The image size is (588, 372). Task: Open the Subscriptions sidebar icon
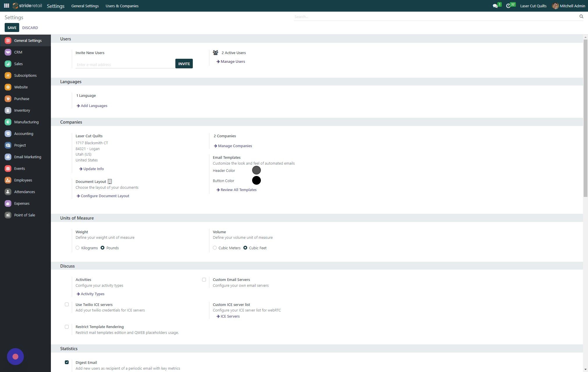click(8, 76)
